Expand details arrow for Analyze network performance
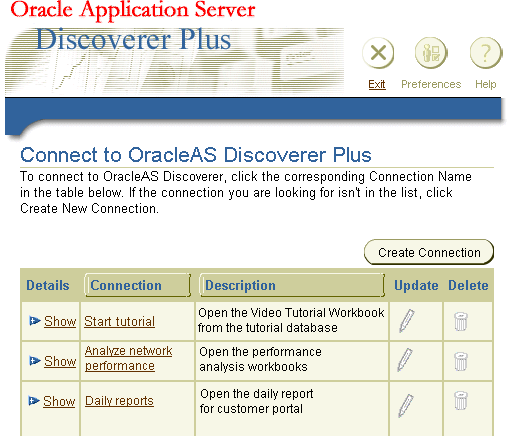This screenshot has width=508, height=436. click(34, 361)
